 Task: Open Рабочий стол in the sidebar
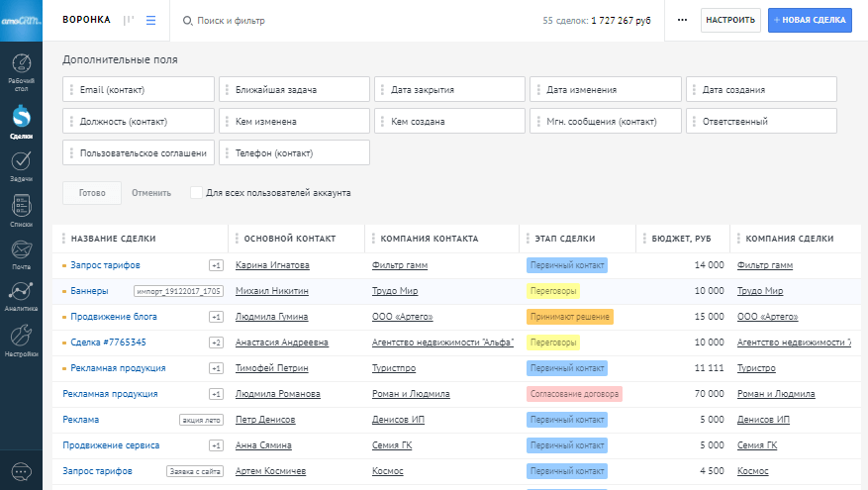[21, 69]
